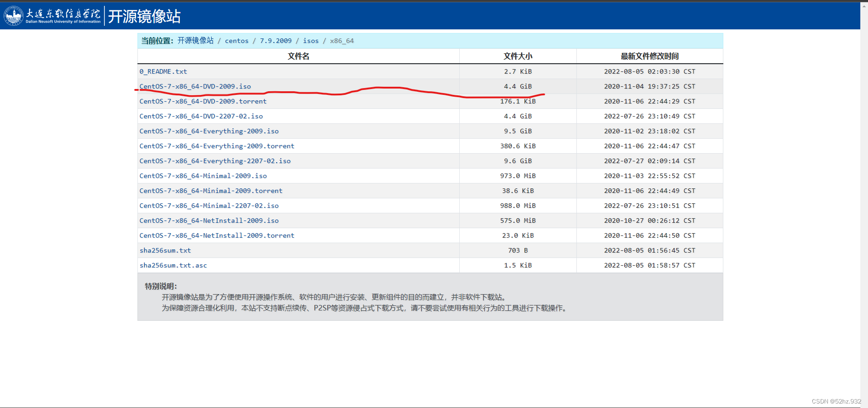This screenshot has width=868, height=408.
Task: Download CentOS-7-x86_64-Everything-2207-02.iso
Action: 215,161
